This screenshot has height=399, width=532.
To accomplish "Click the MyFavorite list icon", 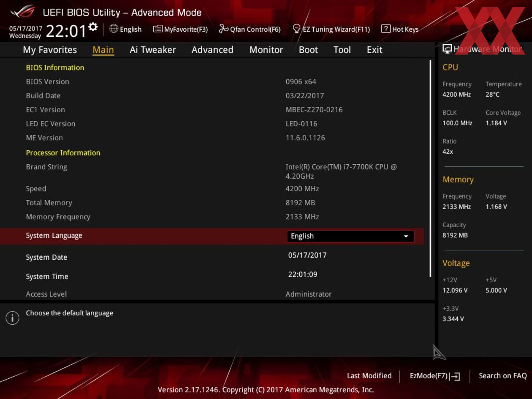I will pyautogui.click(x=158, y=29).
